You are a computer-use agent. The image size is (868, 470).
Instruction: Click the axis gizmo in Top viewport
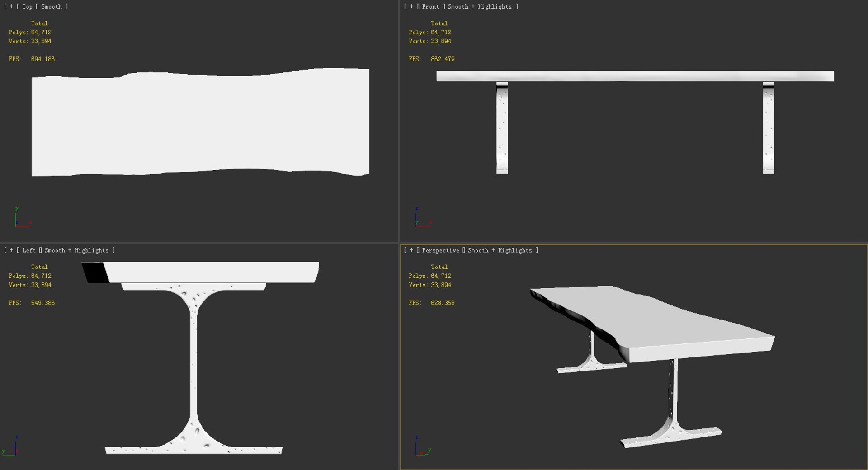pos(23,217)
